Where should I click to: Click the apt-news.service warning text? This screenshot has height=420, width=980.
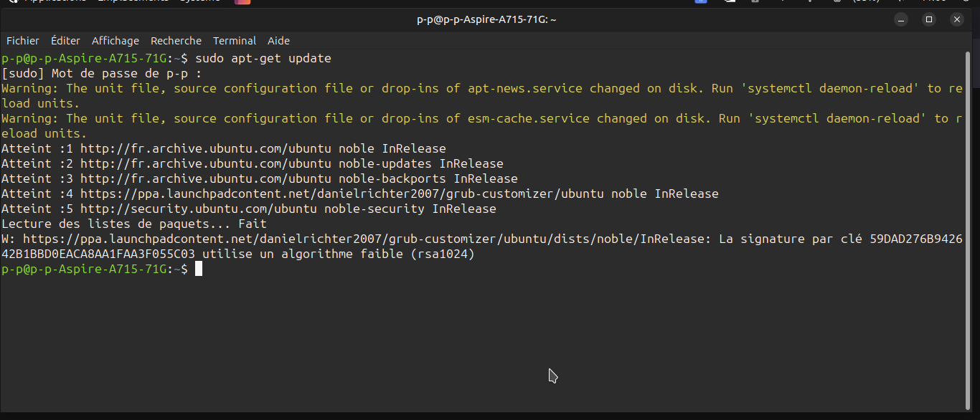click(x=482, y=95)
